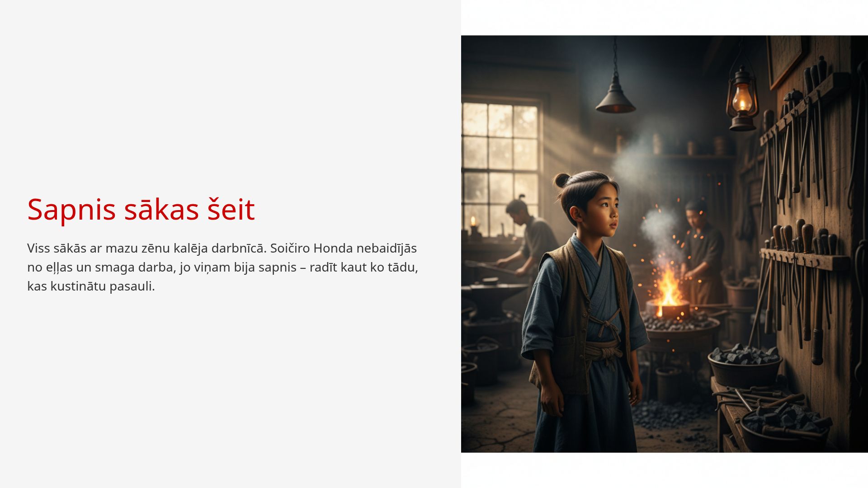Click the small candle flame on the windowsill
The height and width of the screenshot is (488, 868).
(473, 221)
